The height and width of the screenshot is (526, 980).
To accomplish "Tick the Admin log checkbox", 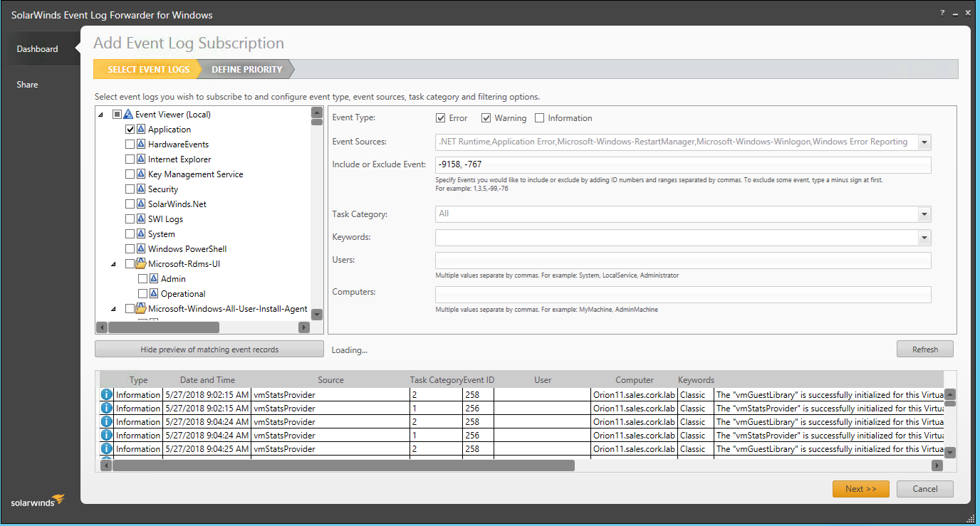I will [142, 278].
